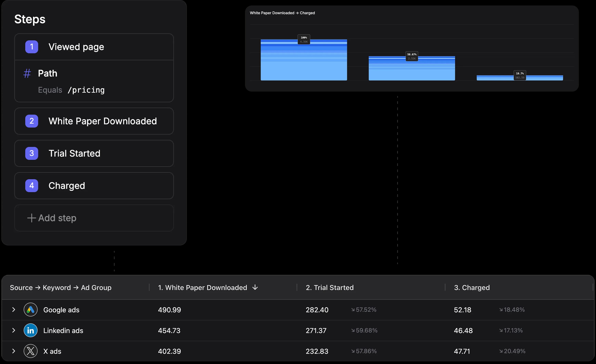
Task: Click the 2. Trial Started column header
Action: point(329,287)
